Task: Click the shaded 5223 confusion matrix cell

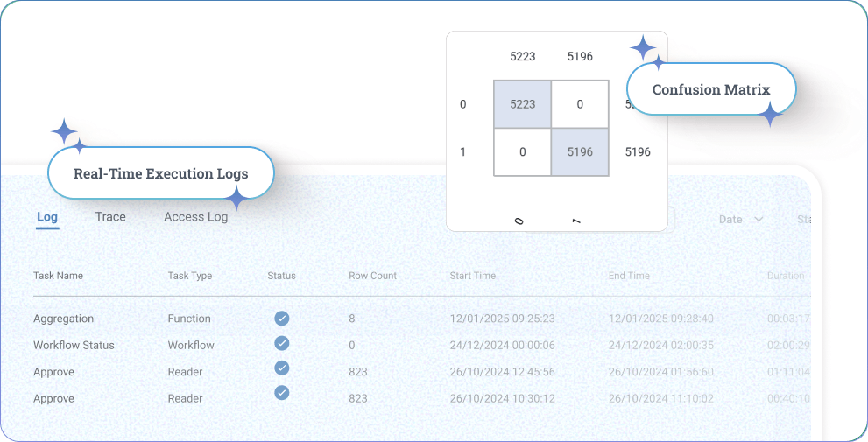Action: pyautogui.click(x=523, y=104)
